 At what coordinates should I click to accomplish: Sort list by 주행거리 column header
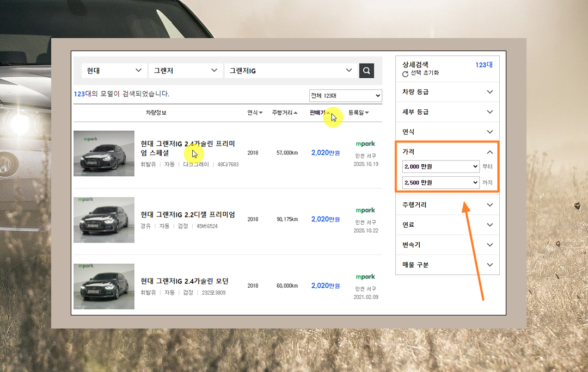point(285,113)
